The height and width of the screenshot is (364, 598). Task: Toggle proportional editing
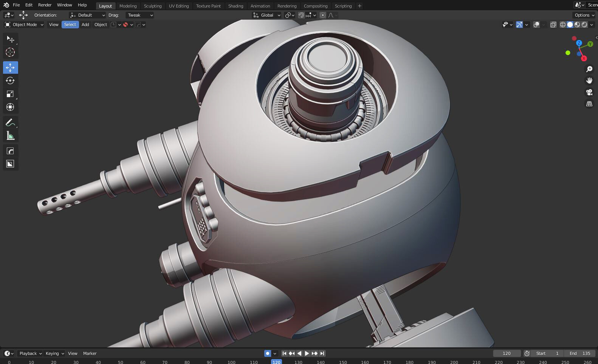[322, 15]
